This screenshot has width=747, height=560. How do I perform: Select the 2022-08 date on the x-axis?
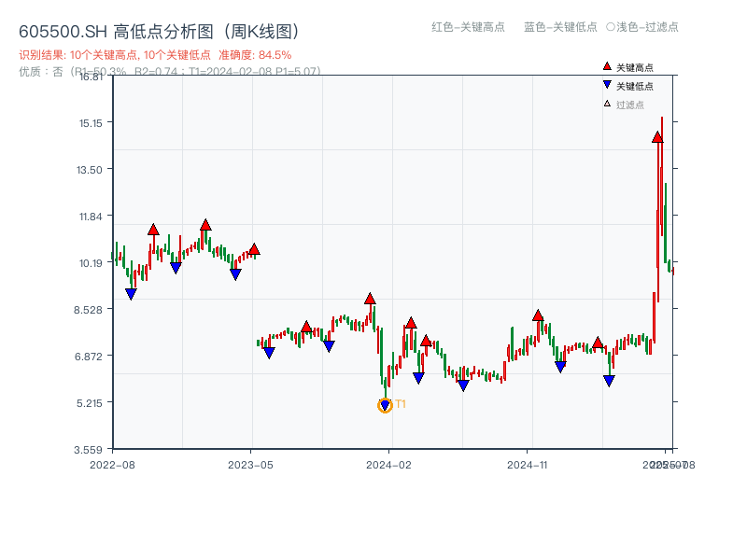[x=112, y=464]
